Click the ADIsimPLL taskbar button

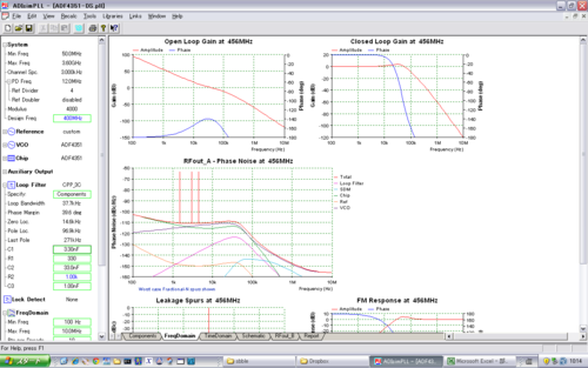(406, 361)
